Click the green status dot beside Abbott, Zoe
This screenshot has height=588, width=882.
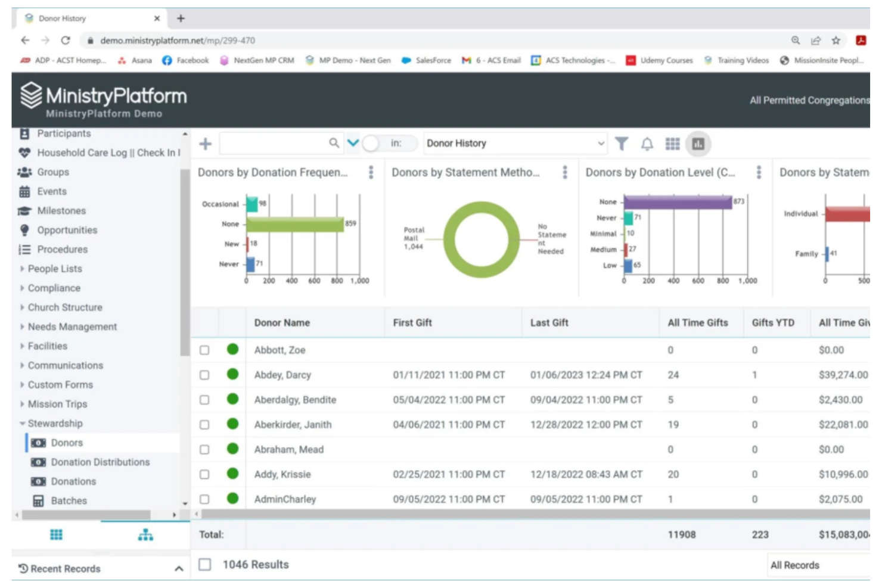pyautogui.click(x=231, y=350)
